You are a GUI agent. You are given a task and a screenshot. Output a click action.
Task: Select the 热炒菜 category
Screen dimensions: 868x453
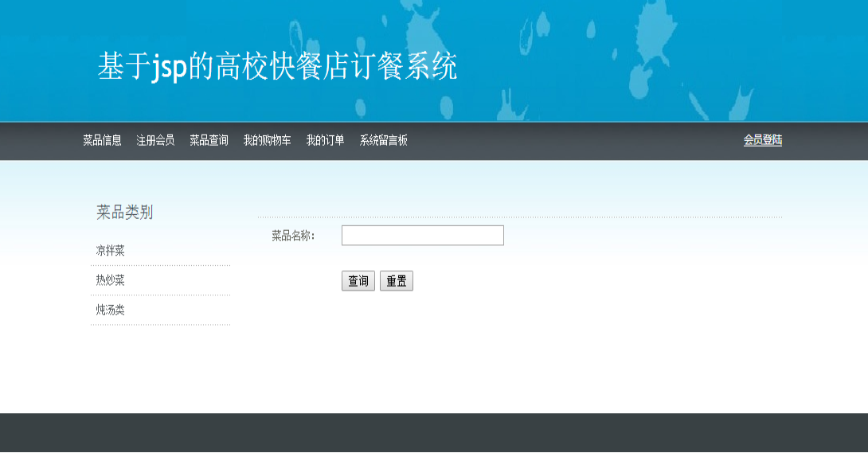(x=110, y=280)
